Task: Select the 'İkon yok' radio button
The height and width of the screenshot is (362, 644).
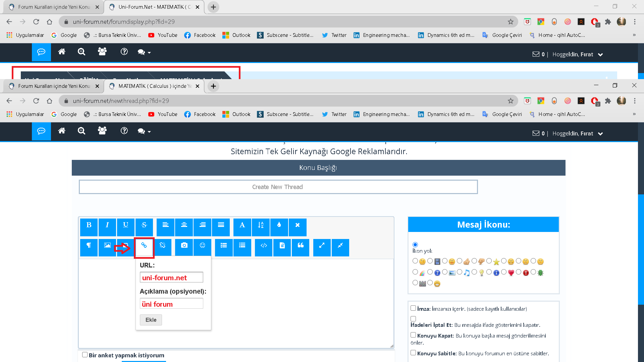Action: click(x=415, y=244)
